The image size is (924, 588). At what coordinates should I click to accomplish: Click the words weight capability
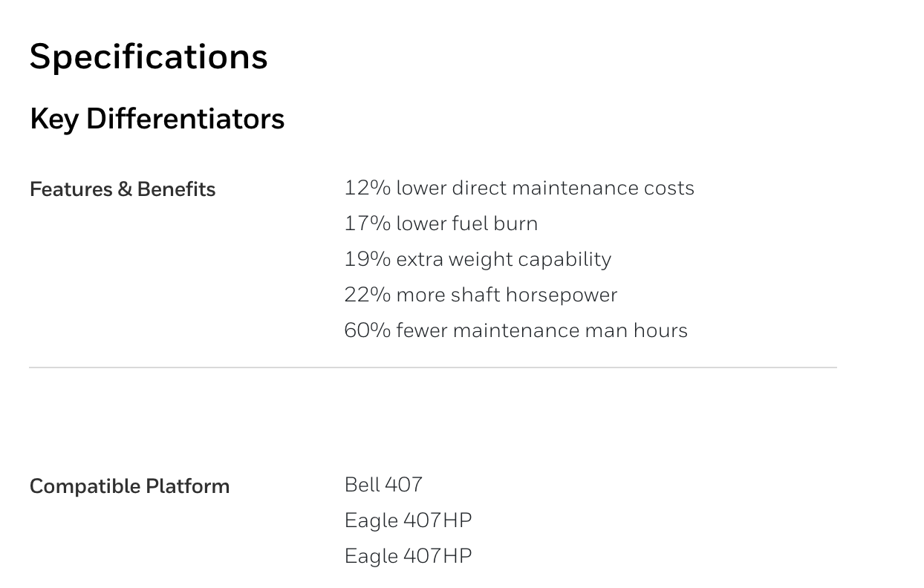pyautogui.click(x=528, y=260)
